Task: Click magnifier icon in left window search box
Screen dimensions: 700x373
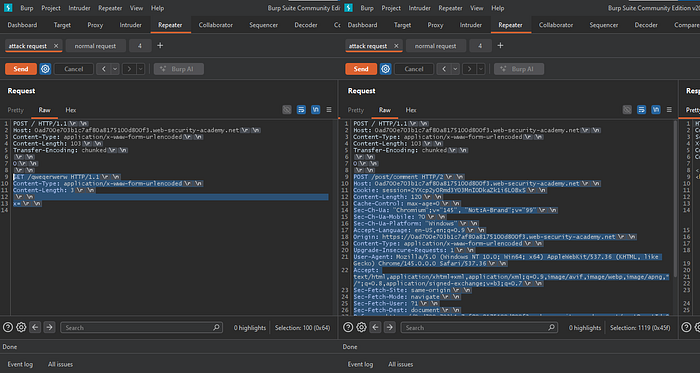Action: tap(217, 327)
